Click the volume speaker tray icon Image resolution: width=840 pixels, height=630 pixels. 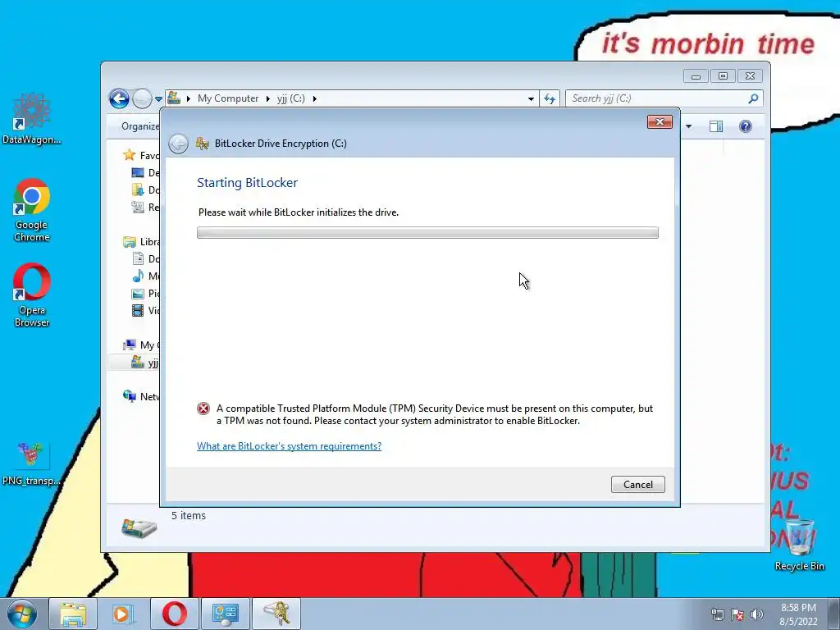[x=757, y=614]
